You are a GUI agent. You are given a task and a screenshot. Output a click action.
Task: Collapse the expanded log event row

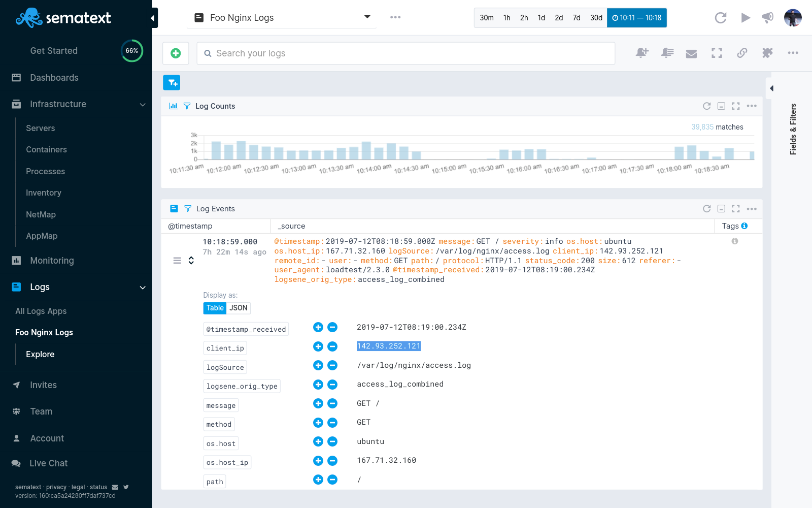[x=191, y=261]
